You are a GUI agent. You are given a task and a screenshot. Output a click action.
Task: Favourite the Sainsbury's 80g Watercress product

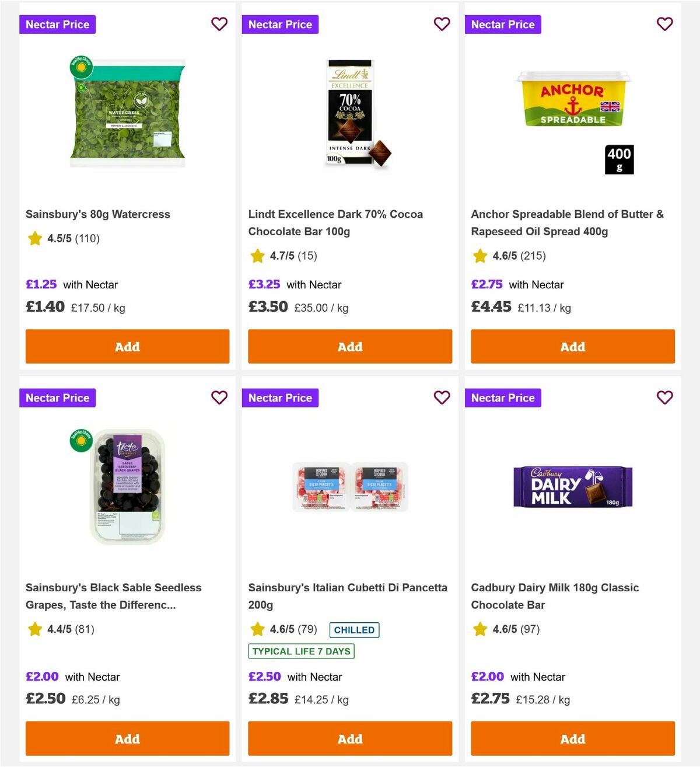[x=219, y=24]
